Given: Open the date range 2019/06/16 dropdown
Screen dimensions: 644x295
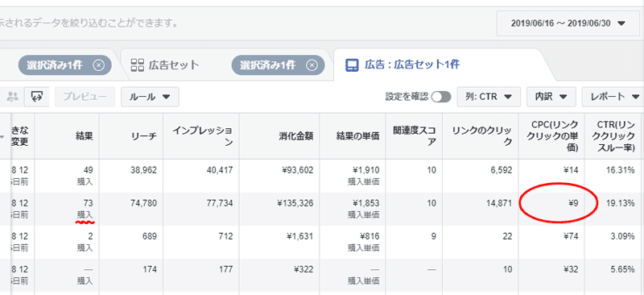Looking at the screenshot, I should pyautogui.click(x=568, y=23).
